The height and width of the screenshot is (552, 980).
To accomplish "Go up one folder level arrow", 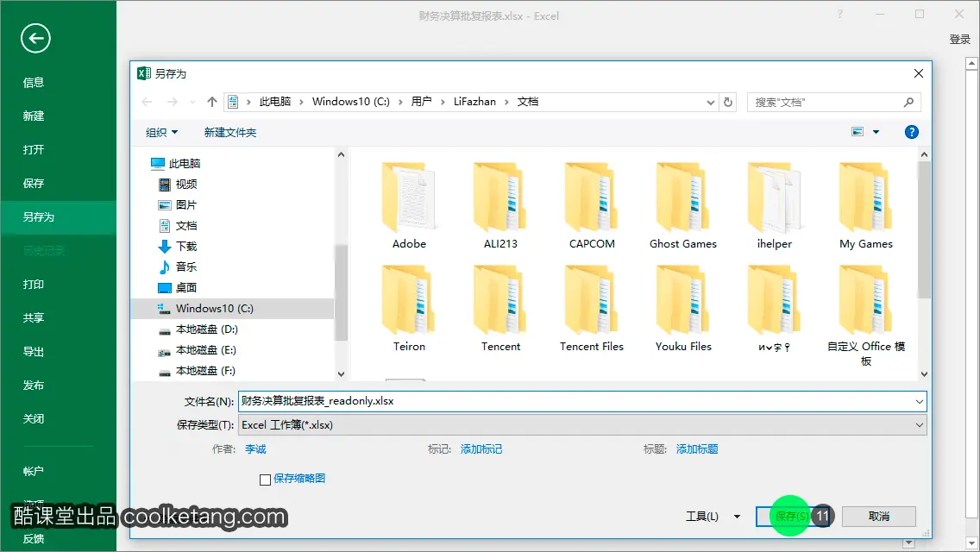I will (212, 102).
